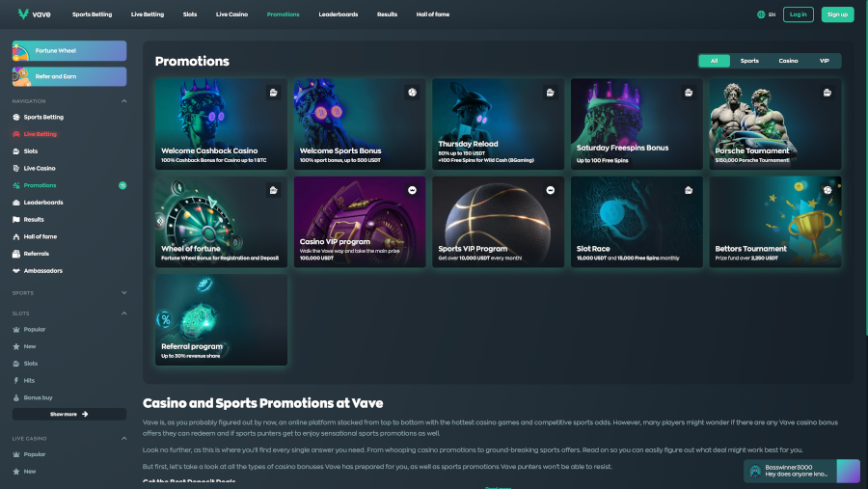Select the VIP filter tab

[825, 61]
